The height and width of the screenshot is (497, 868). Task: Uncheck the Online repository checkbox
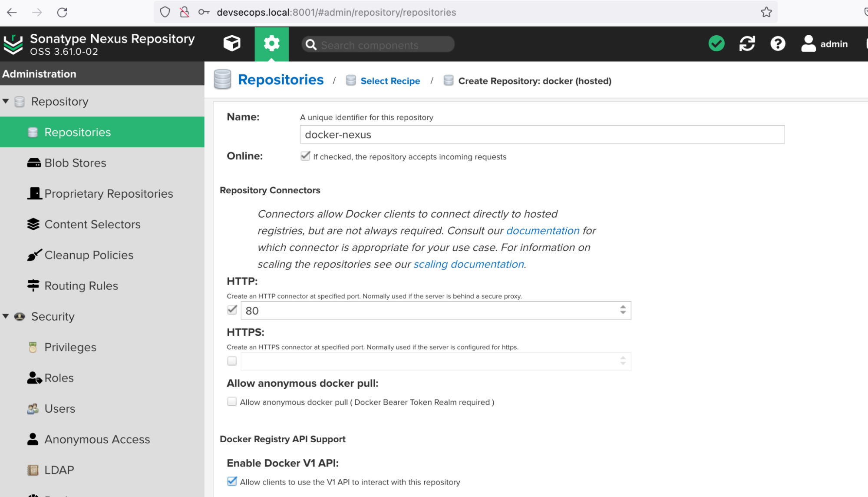click(305, 156)
